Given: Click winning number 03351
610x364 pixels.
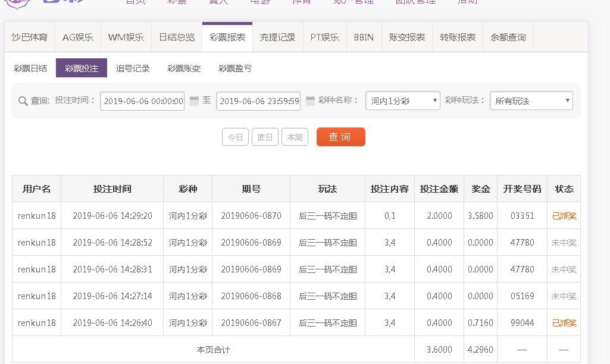Looking at the screenshot, I should [x=522, y=216].
